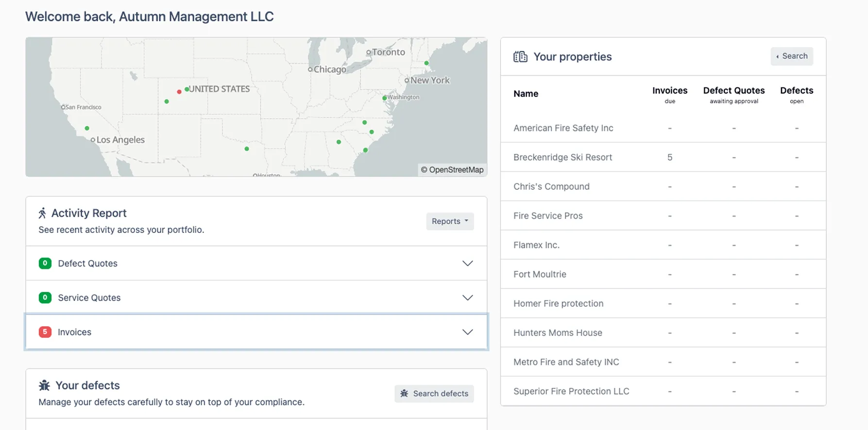The height and width of the screenshot is (430, 868).
Task: Click the green map marker near Washington
Action: coord(384,98)
